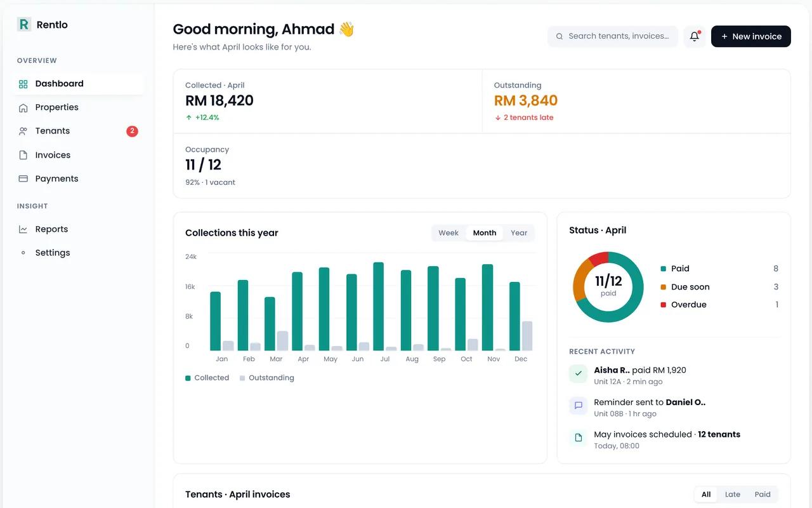This screenshot has width=812, height=508.
Task: Click the Paid legend color swatch
Action: (x=664, y=269)
